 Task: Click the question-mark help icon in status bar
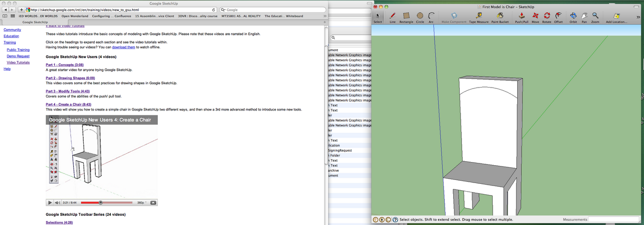[x=395, y=220]
